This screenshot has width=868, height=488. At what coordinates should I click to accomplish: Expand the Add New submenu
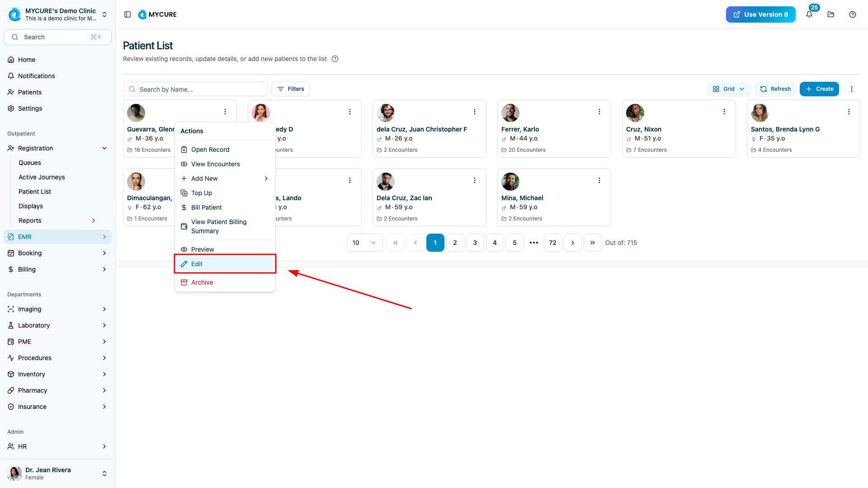point(225,178)
